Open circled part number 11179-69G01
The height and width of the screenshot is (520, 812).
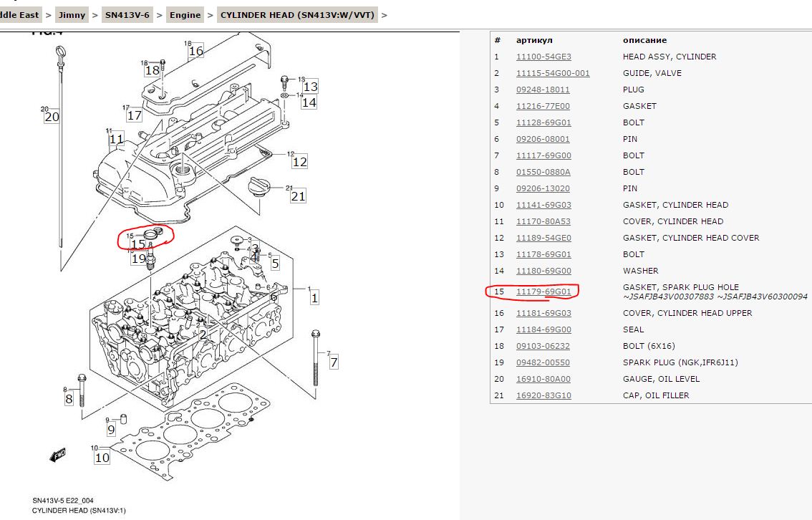pyautogui.click(x=543, y=292)
